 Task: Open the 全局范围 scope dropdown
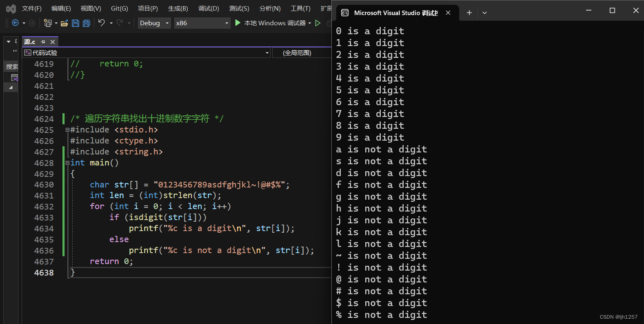[302, 53]
